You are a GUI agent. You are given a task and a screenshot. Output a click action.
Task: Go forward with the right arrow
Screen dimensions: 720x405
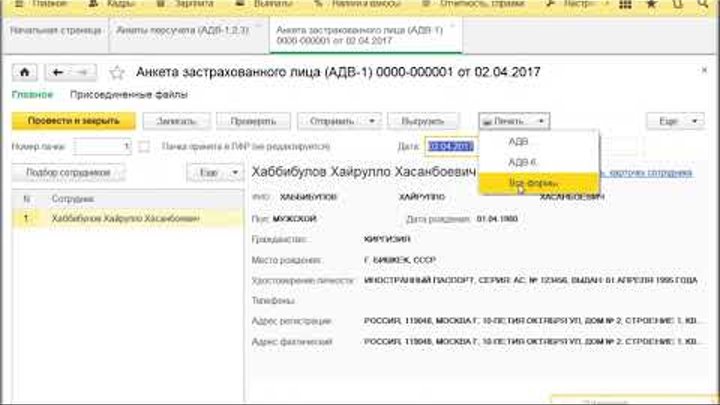[83, 73]
